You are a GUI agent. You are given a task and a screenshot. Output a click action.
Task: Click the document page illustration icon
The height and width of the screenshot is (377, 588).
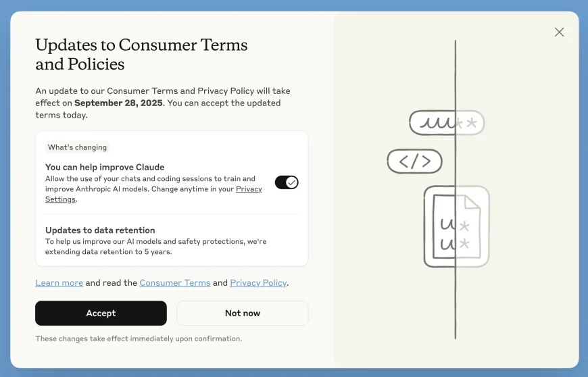(x=456, y=226)
